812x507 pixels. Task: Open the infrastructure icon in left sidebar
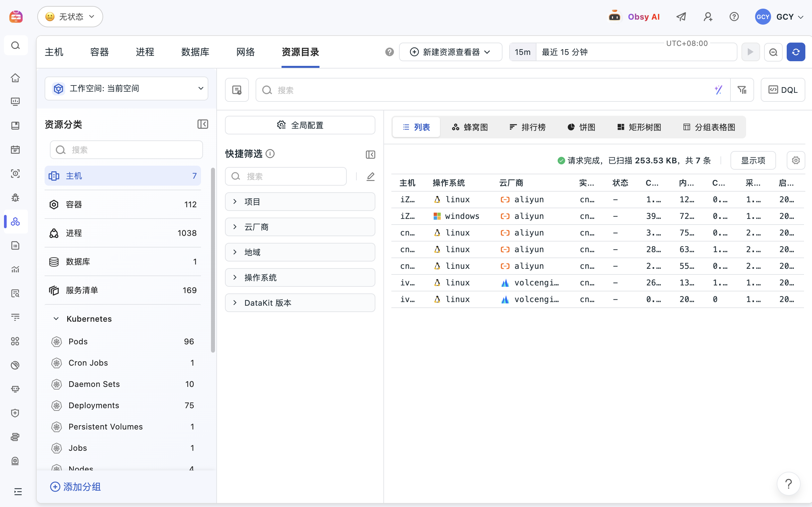coord(15,222)
